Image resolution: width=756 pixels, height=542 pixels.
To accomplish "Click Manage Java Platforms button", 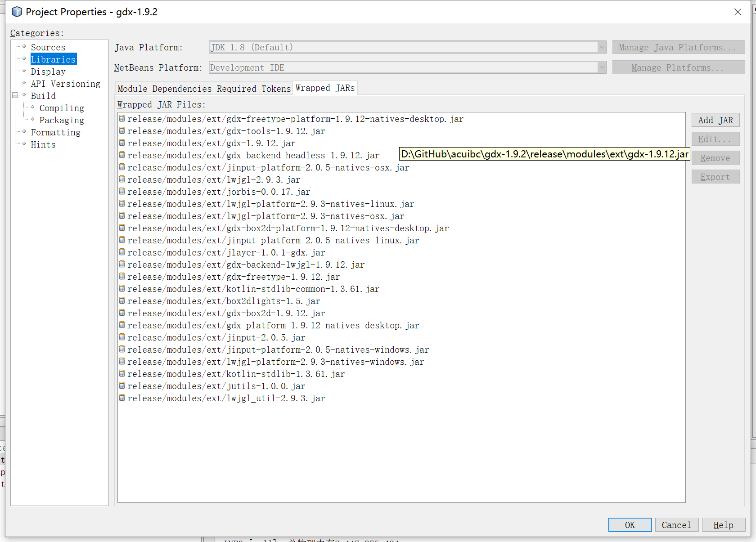I will coord(679,47).
